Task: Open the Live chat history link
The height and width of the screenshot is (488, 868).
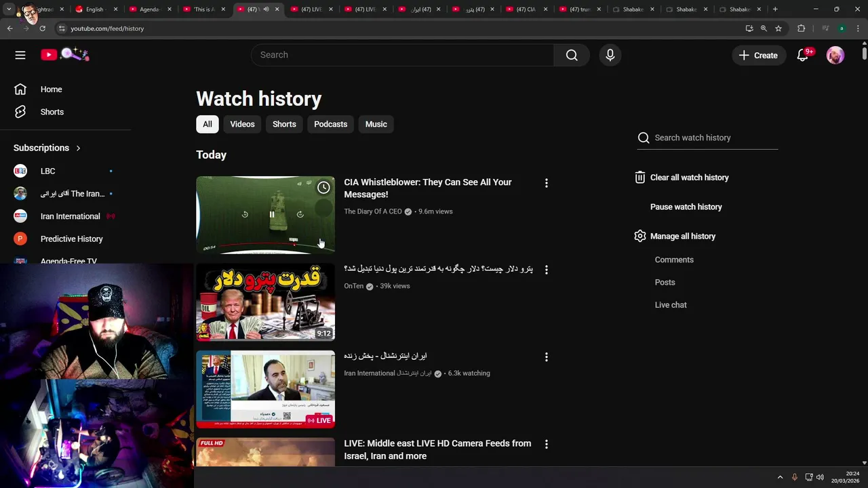Action: [671, 305]
